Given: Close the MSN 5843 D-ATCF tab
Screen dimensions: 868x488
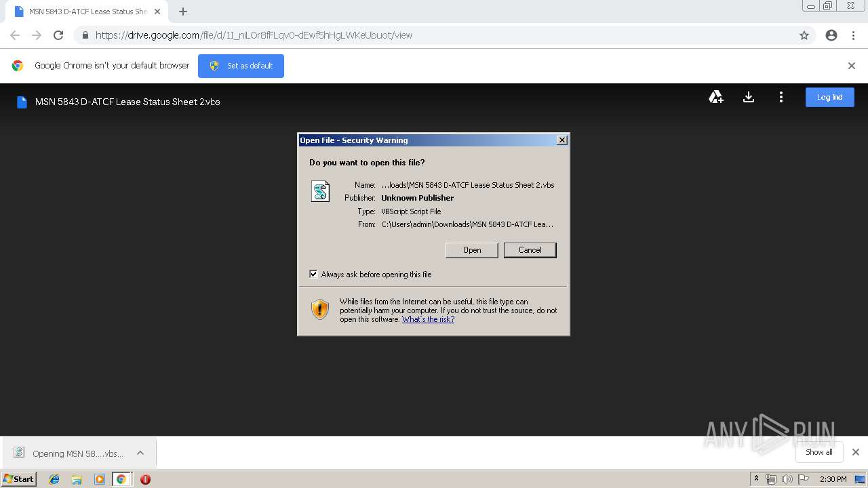Looking at the screenshot, I should 157,12.
